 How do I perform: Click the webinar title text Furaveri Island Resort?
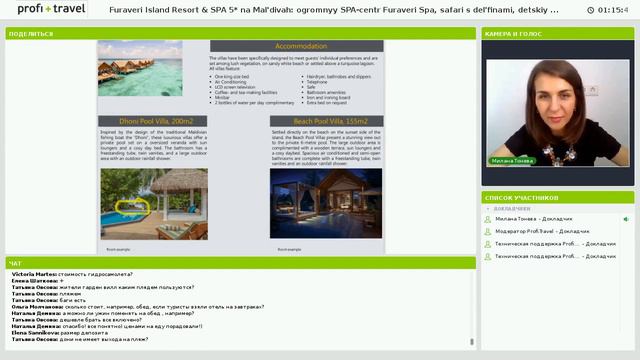coord(334,10)
